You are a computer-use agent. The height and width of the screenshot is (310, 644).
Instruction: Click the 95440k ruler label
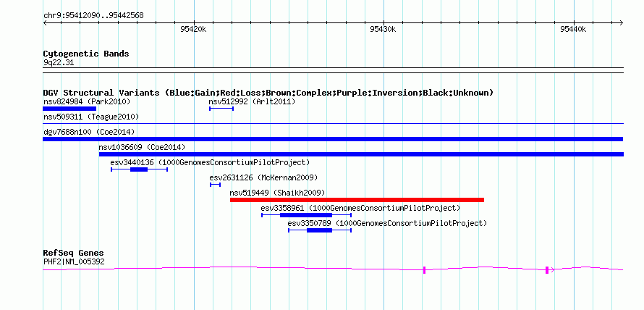click(x=573, y=29)
